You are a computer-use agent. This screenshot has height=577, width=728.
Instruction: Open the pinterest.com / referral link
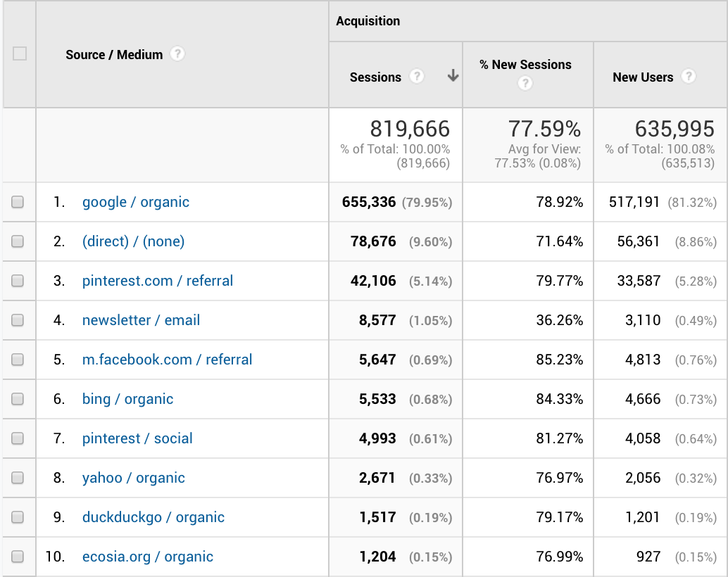(158, 281)
